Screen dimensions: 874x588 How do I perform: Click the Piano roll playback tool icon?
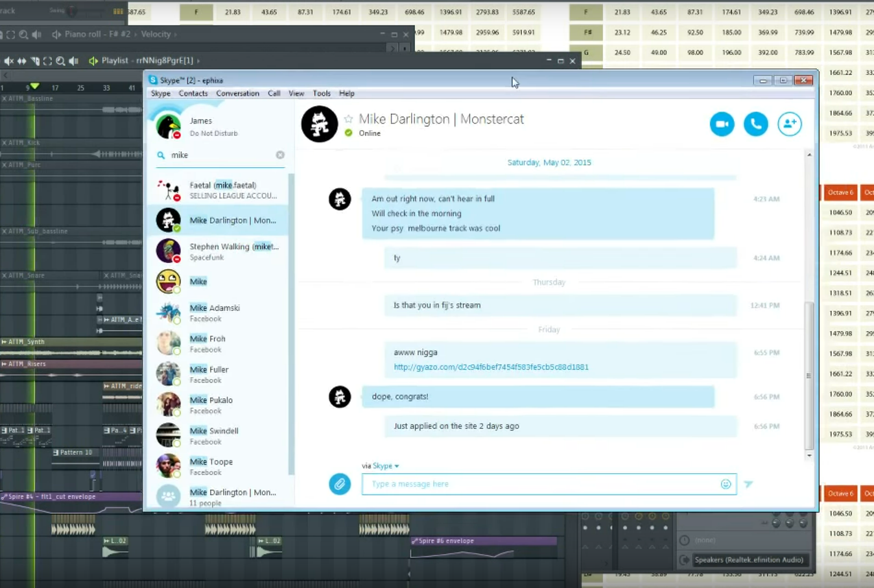(x=37, y=34)
